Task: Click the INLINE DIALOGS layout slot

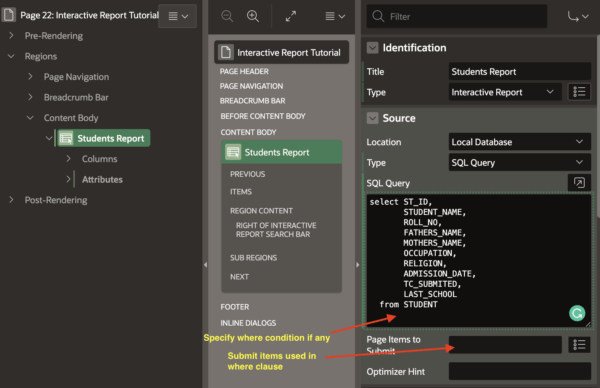Action: [248, 323]
